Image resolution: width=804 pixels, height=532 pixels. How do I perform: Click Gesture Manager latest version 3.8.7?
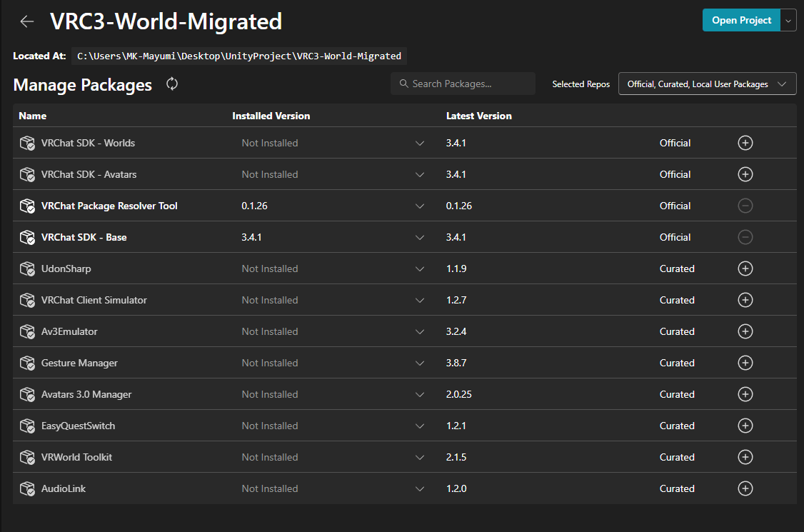point(456,363)
